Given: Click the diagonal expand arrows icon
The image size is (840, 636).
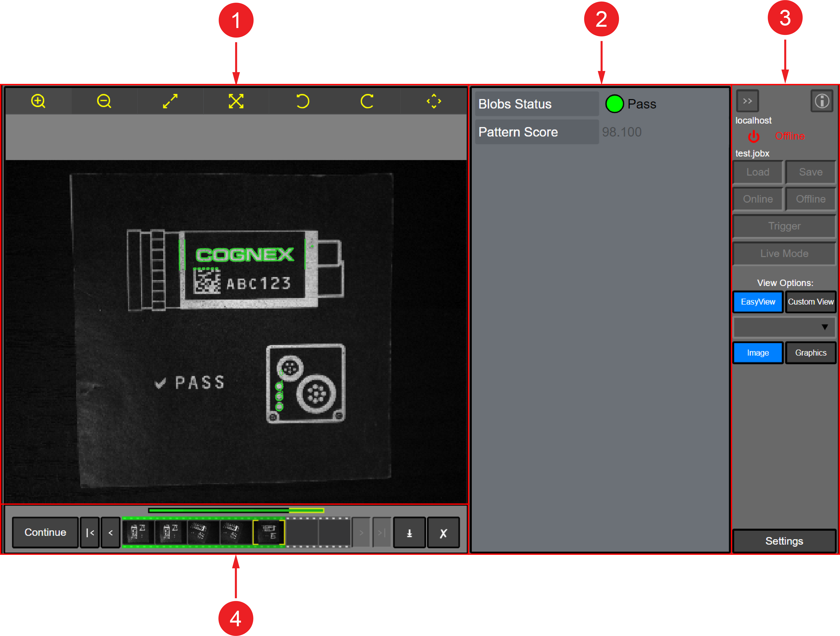Looking at the screenshot, I should pyautogui.click(x=170, y=101).
